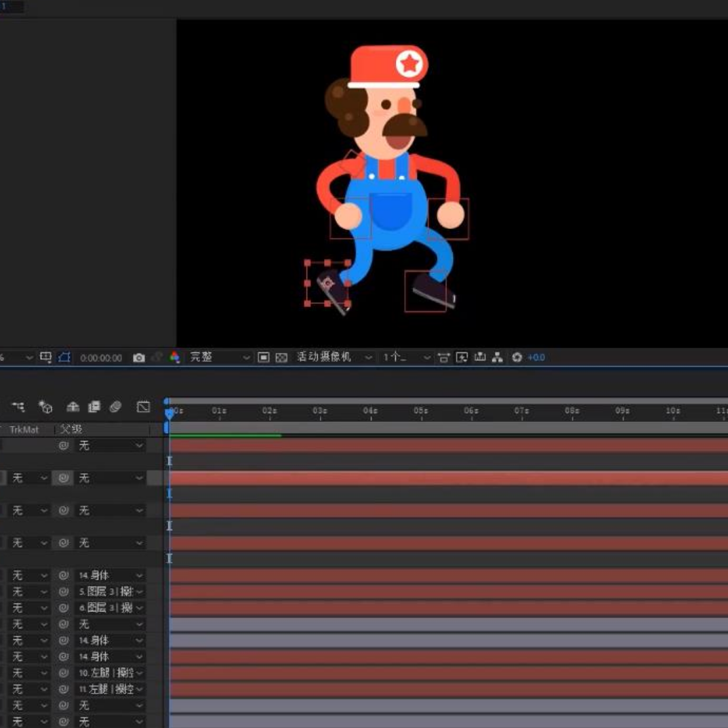The height and width of the screenshot is (728, 728).
Task: Open parent dropdown showing 6.图层 3
Action: pyautogui.click(x=110, y=608)
